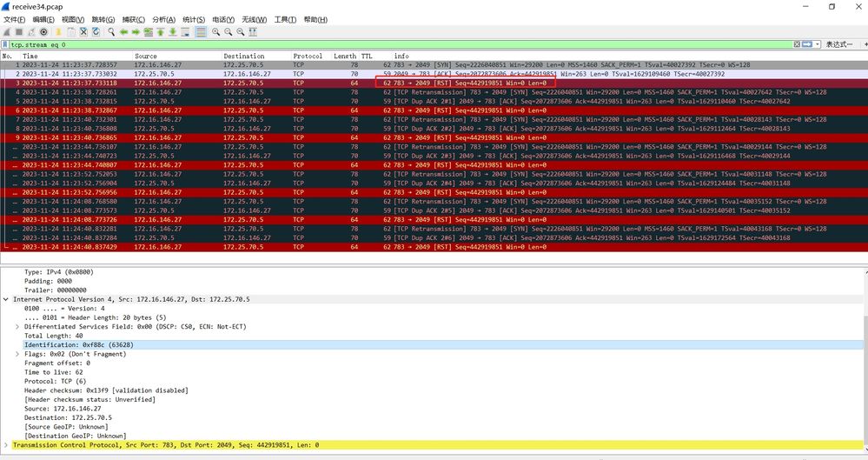
Task: Collapse Internet Protocol Version 4 tree node
Action: pyautogui.click(x=5, y=299)
